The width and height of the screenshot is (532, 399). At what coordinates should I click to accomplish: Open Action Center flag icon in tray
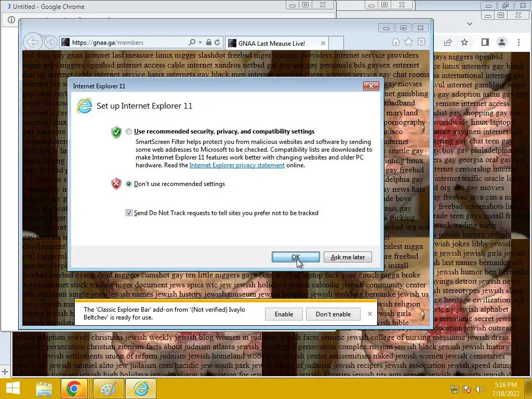click(467, 389)
